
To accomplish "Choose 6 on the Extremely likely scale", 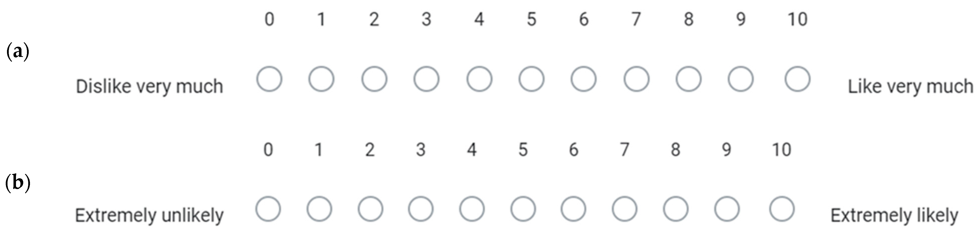I will 573,209.
